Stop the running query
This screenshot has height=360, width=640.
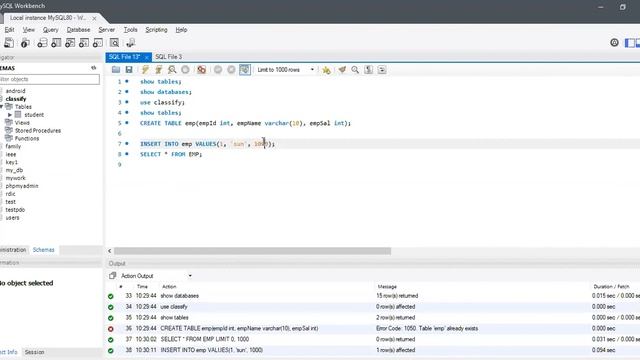185,70
